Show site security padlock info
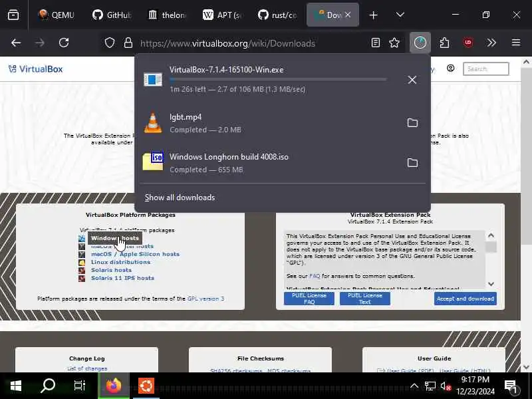This screenshot has width=532, height=399. coord(128,43)
